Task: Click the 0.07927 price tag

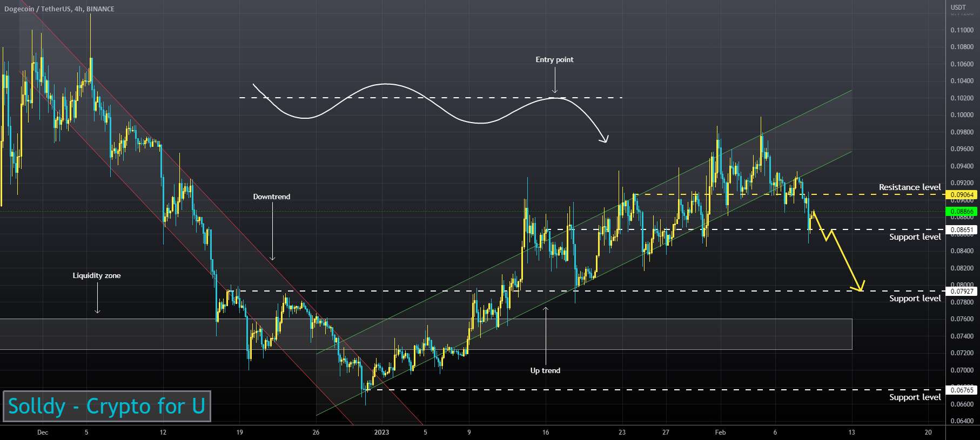Action: (x=962, y=292)
